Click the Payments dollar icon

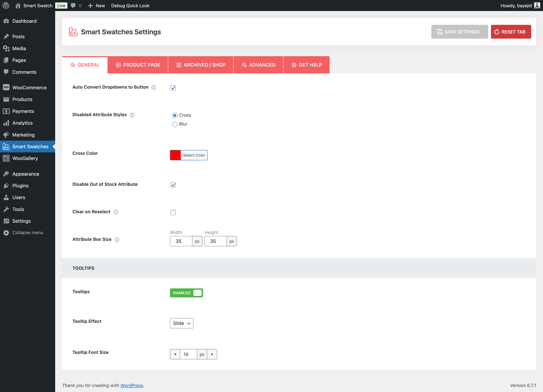(x=6, y=111)
